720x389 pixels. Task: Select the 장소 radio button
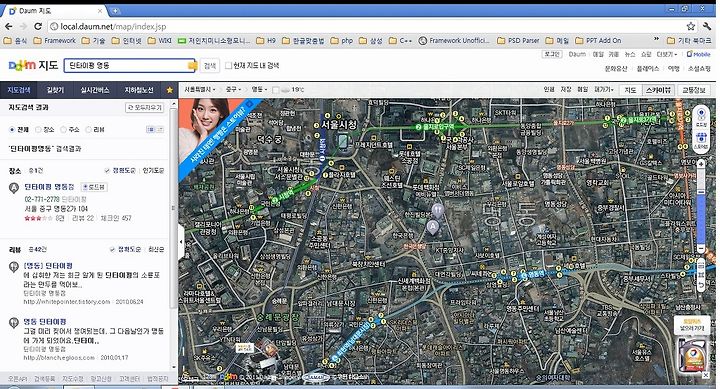38,130
